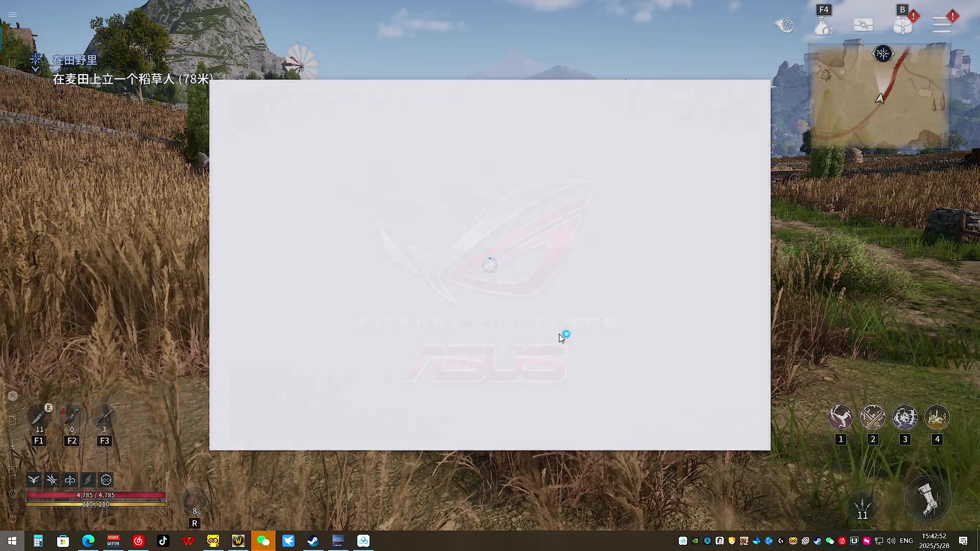
Task: Open the network icon in the tray
Action: (x=879, y=541)
